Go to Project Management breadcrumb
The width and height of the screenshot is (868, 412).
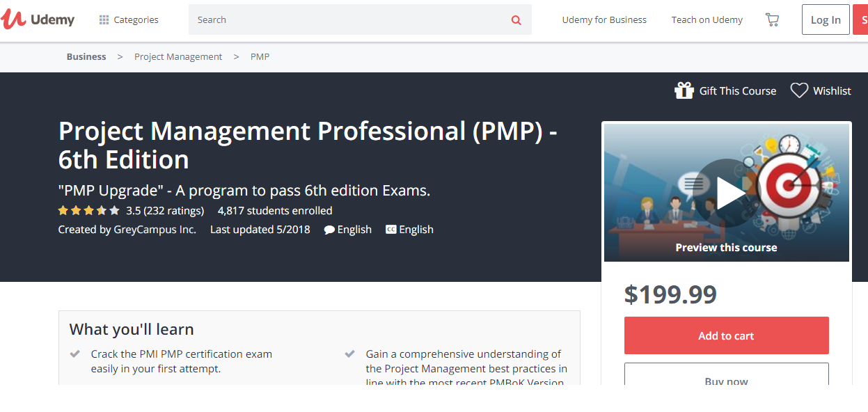click(178, 56)
